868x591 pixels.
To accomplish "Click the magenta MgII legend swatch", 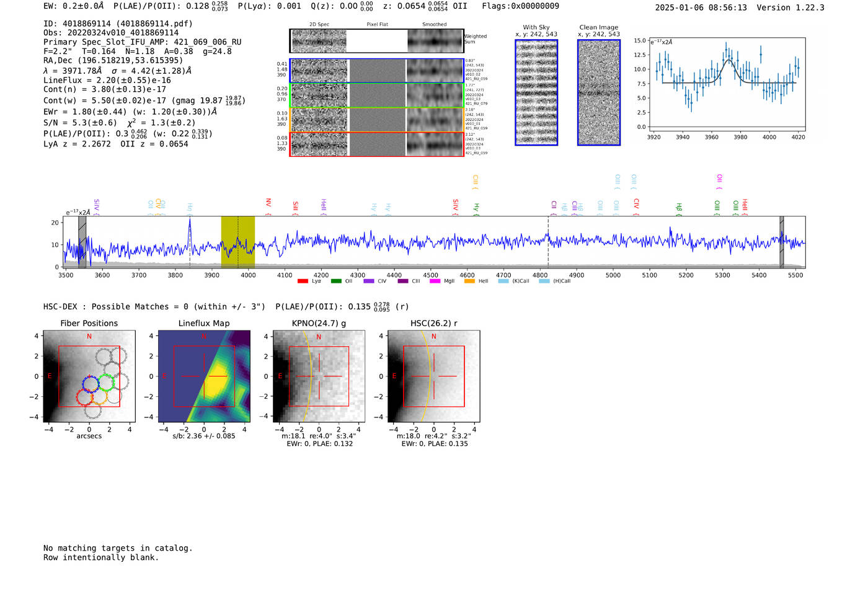I will click(x=435, y=282).
